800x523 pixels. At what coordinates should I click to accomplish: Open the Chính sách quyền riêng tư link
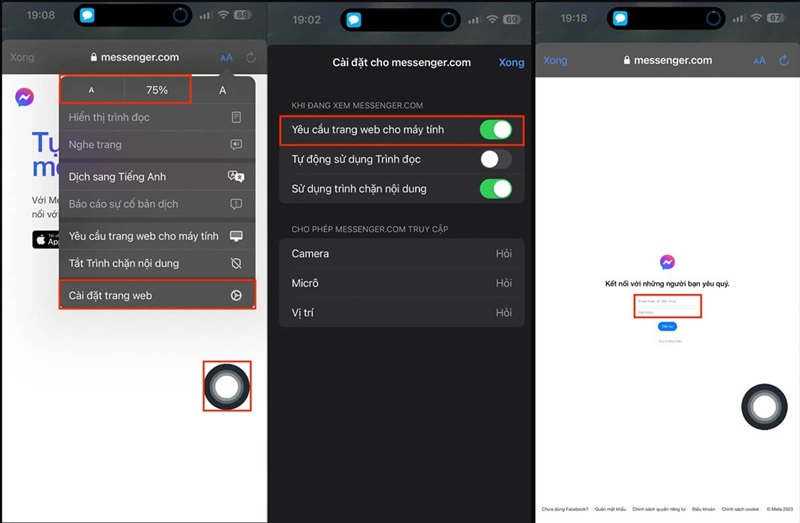[659, 509]
